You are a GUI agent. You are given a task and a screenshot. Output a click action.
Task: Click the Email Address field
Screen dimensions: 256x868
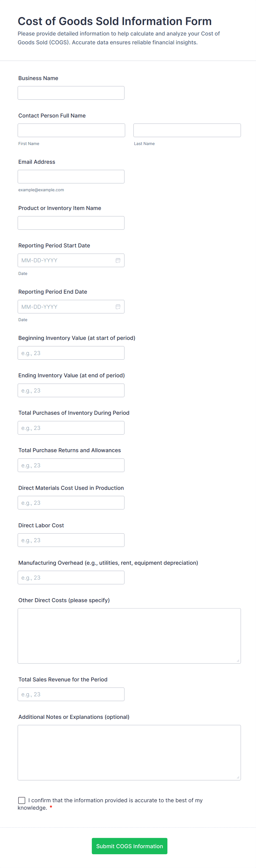[x=71, y=176]
